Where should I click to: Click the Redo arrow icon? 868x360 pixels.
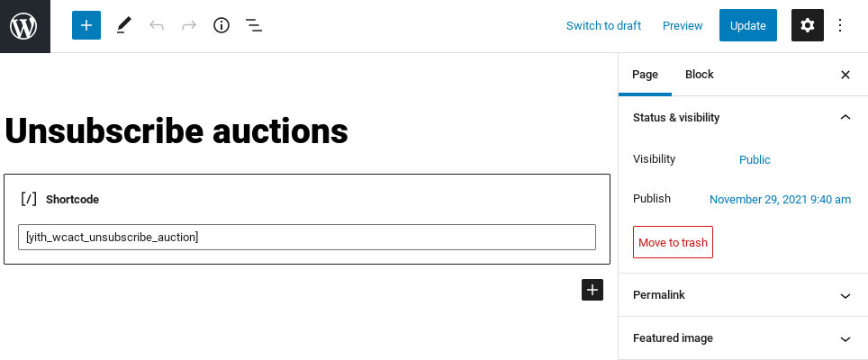(x=189, y=25)
